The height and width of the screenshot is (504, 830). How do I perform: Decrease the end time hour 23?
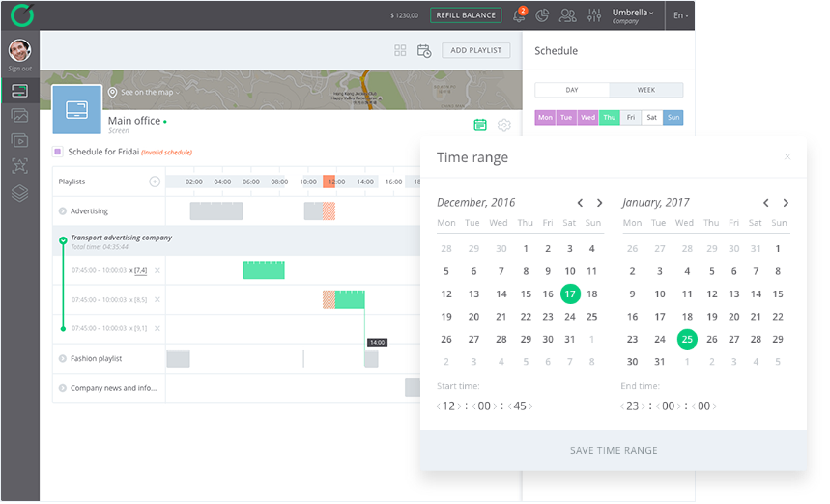622,406
